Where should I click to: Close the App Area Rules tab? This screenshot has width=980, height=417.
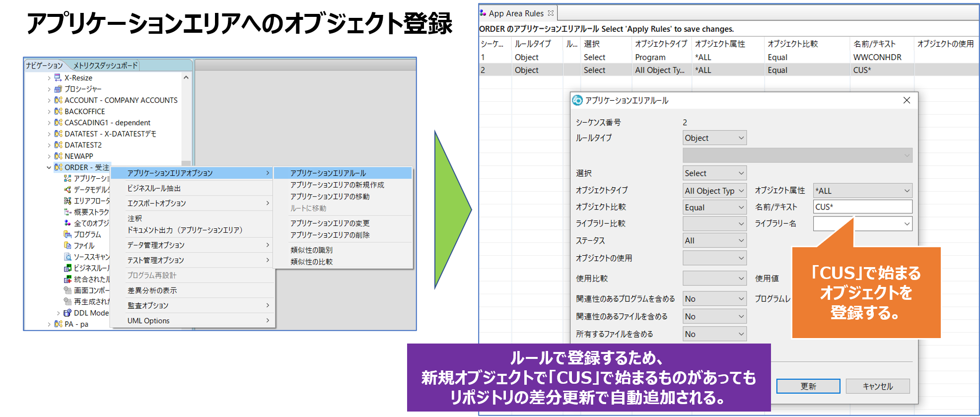(551, 13)
